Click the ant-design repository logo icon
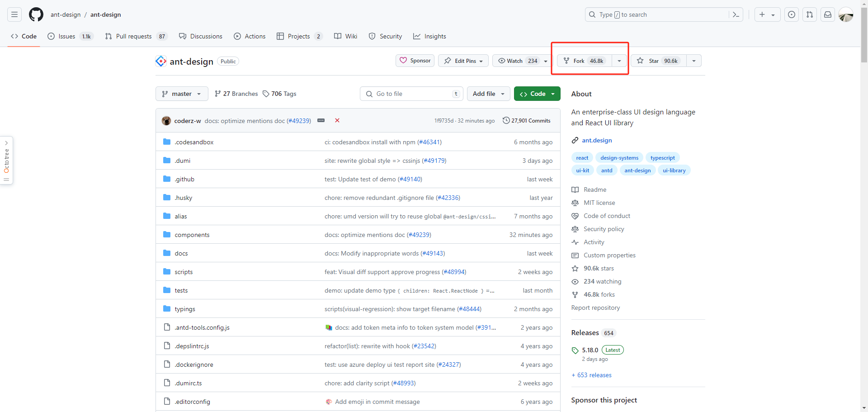 click(x=160, y=61)
